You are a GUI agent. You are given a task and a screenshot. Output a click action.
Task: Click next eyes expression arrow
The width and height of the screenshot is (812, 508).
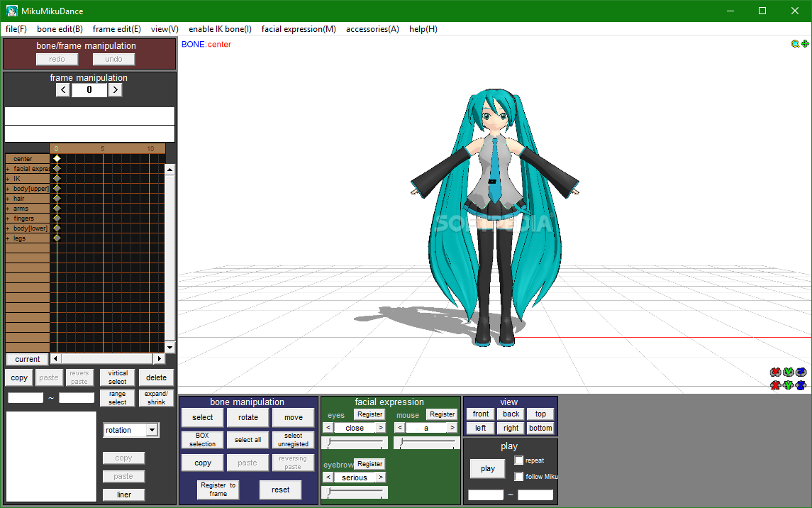(381, 428)
